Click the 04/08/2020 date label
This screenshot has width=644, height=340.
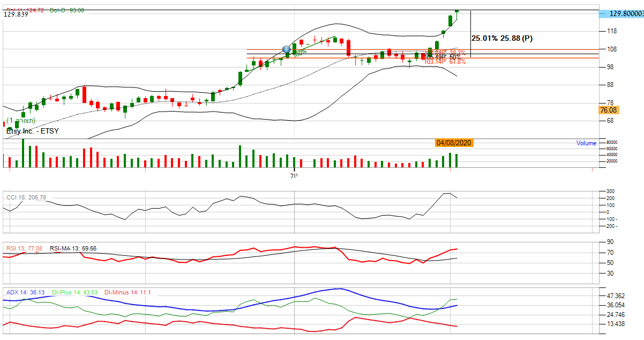pos(453,143)
